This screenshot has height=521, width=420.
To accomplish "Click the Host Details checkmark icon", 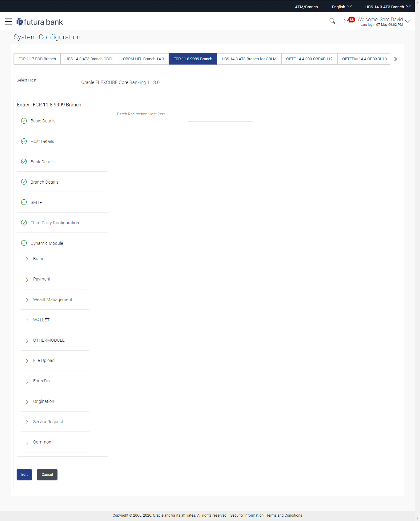I will tap(24, 141).
